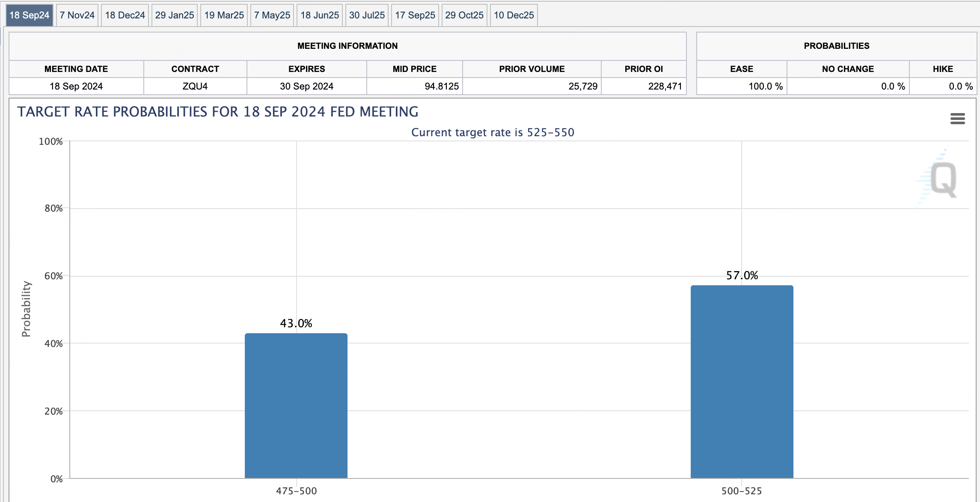The height and width of the screenshot is (502, 980).
Task: Open the 10 Dec25 meeting tab
Action: tap(514, 15)
